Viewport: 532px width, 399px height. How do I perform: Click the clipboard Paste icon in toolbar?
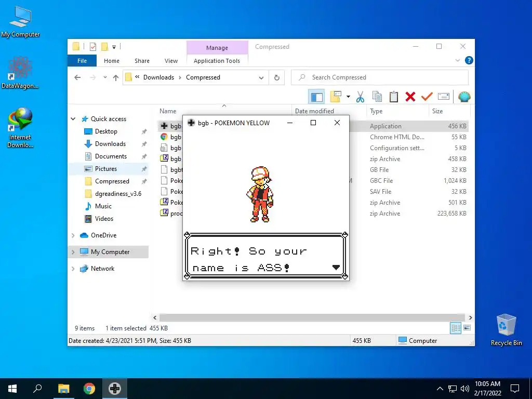(394, 97)
